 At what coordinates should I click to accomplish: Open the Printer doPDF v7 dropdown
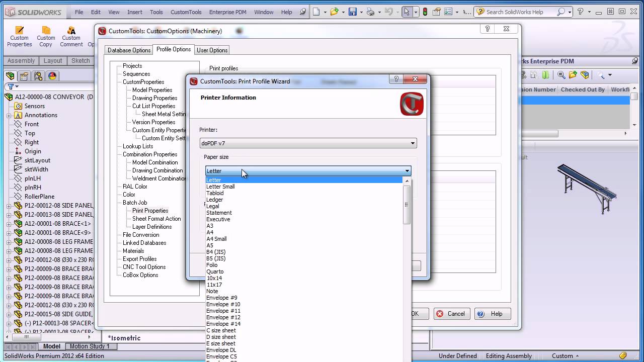click(x=308, y=143)
